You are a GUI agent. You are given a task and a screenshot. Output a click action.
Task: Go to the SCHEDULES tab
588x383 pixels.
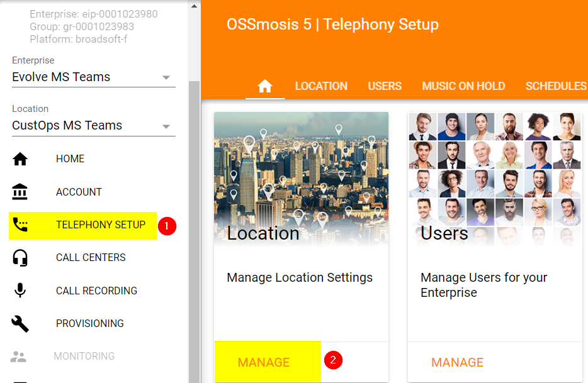pos(556,86)
